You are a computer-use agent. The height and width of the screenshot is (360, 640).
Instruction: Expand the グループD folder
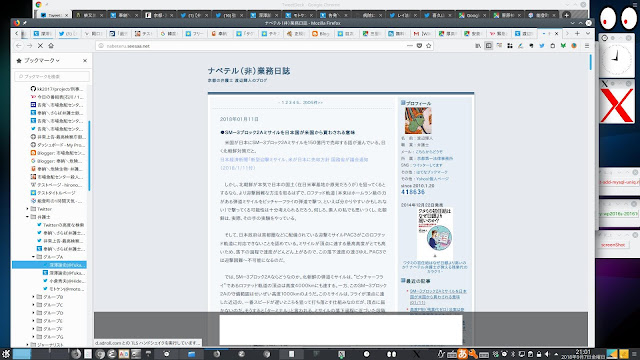point(34,313)
